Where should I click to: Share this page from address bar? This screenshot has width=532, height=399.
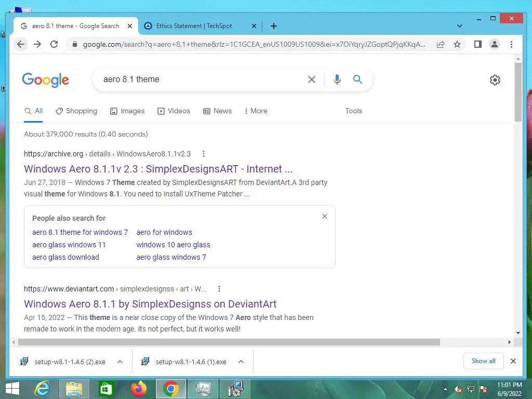(x=441, y=45)
